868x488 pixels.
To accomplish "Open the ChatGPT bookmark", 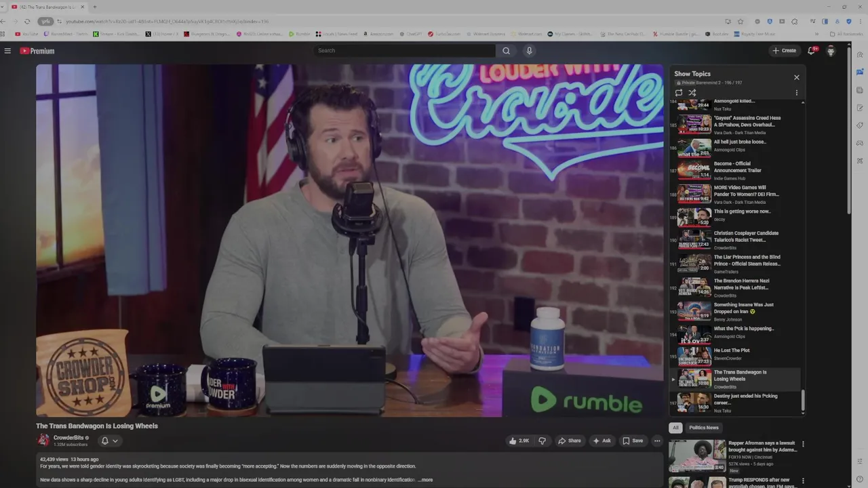I will click(411, 34).
